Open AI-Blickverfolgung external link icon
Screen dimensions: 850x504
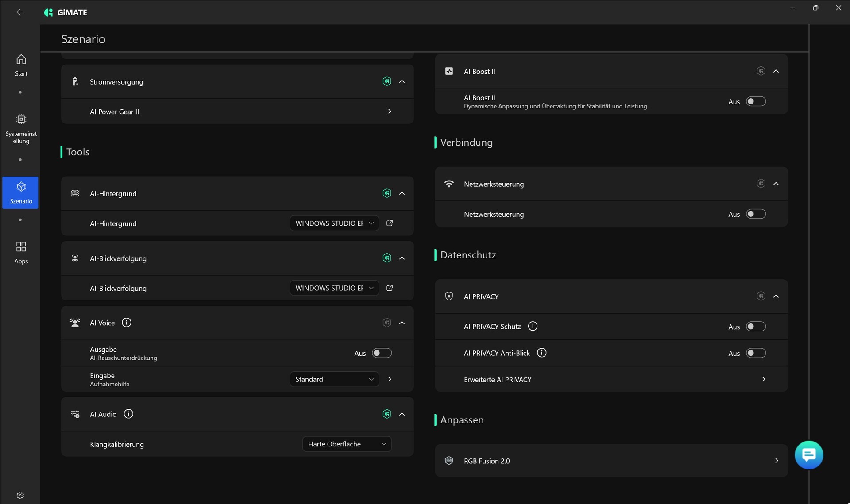point(390,288)
